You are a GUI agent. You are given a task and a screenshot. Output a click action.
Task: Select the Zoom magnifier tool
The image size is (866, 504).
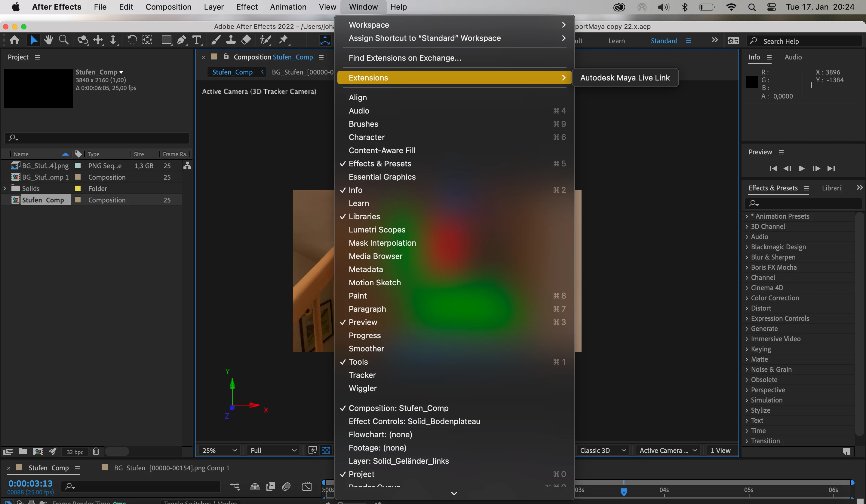(63, 40)
